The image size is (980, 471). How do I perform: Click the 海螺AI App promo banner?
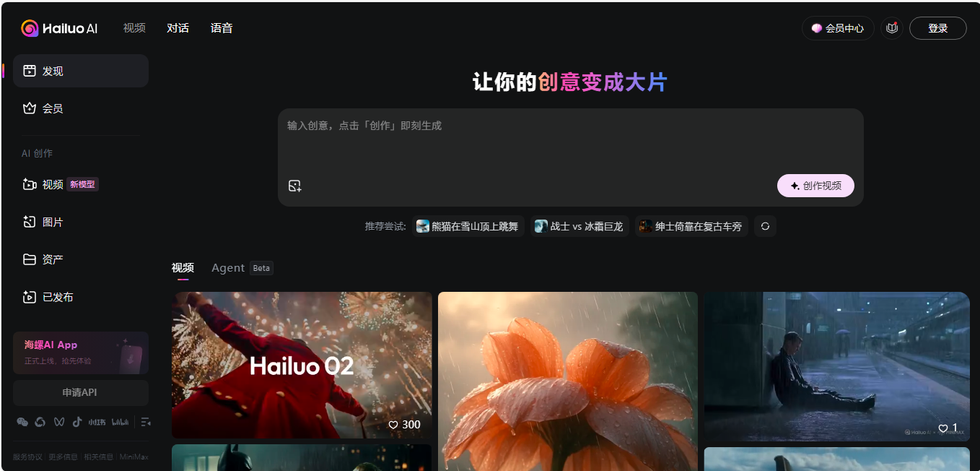click(x=81, y=353)
